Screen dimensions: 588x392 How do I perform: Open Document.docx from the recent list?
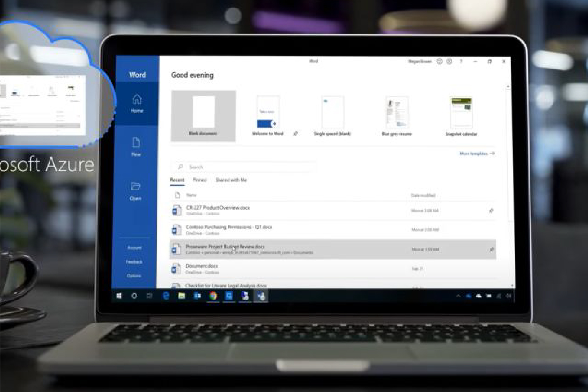pos(333,269)
